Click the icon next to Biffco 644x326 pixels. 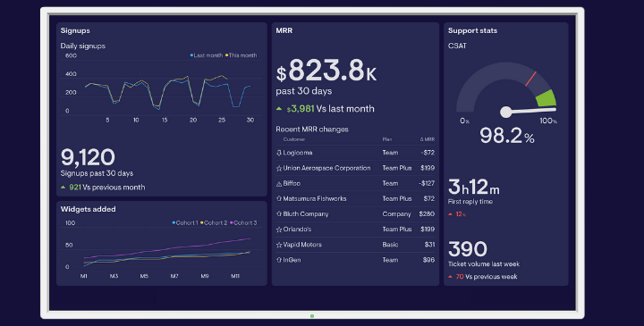[x=279, y=184]
